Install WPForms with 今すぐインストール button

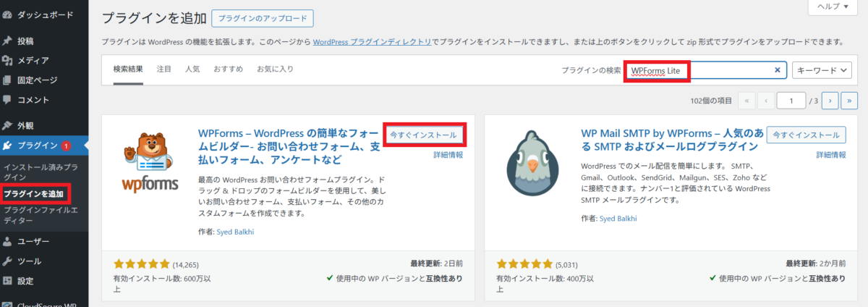click(x=423, y=135)
